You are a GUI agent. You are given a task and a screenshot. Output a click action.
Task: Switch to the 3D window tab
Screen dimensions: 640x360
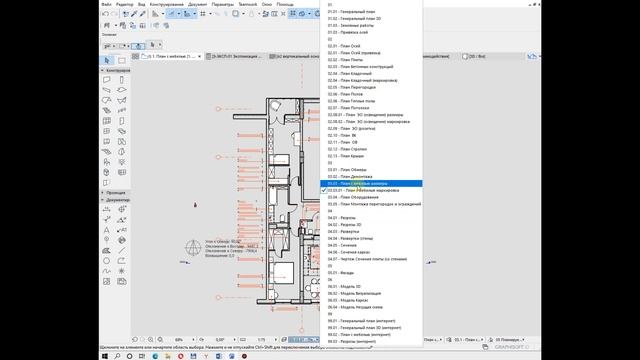[475, 56]
